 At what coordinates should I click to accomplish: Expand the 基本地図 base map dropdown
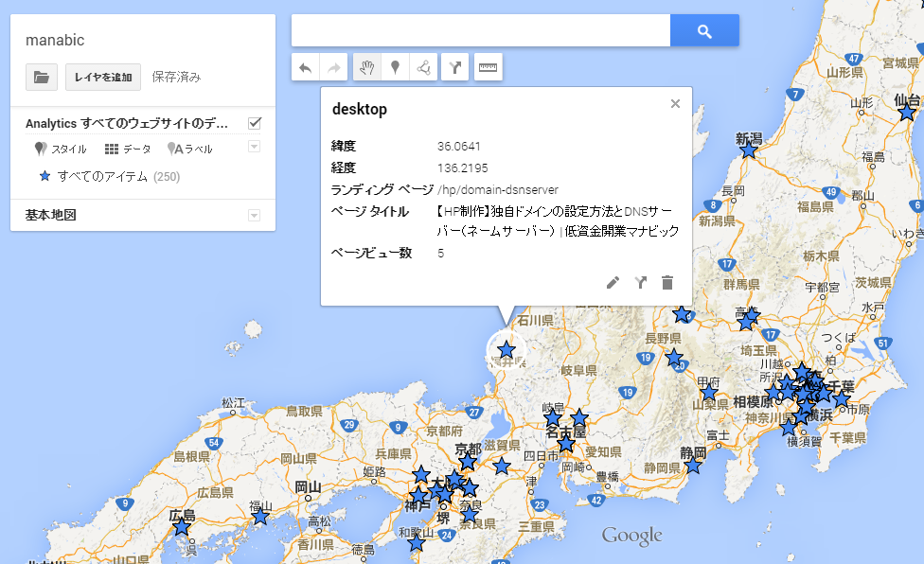(x=254, y=216)
